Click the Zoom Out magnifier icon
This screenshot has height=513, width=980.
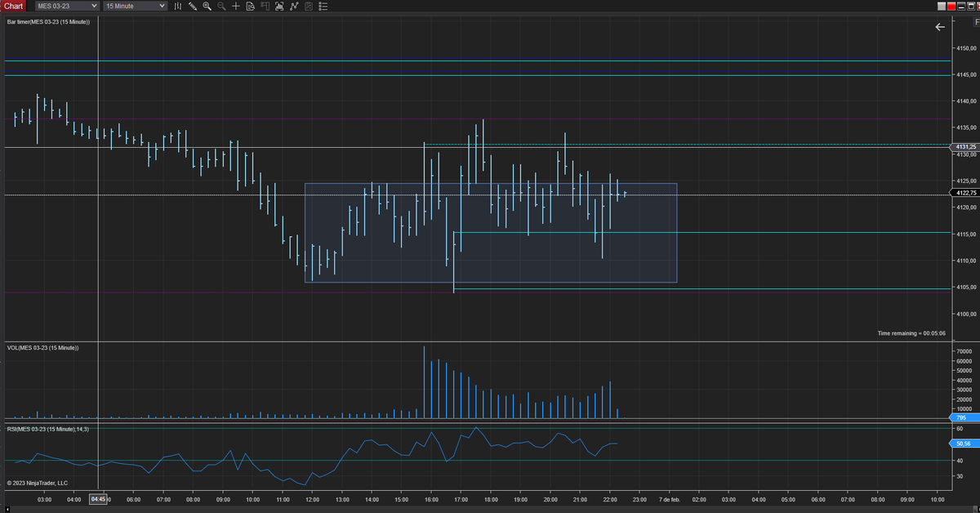pos(221,6)
